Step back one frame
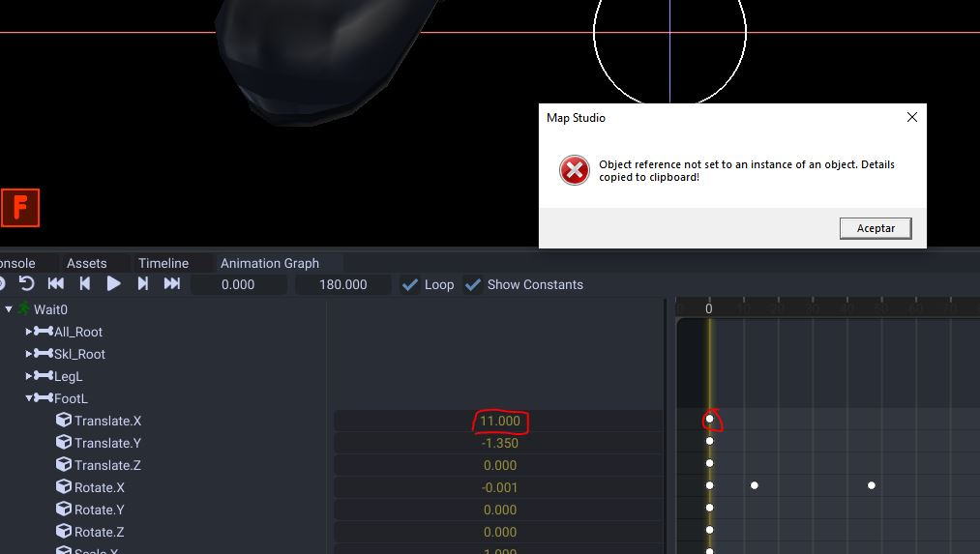 85,283
